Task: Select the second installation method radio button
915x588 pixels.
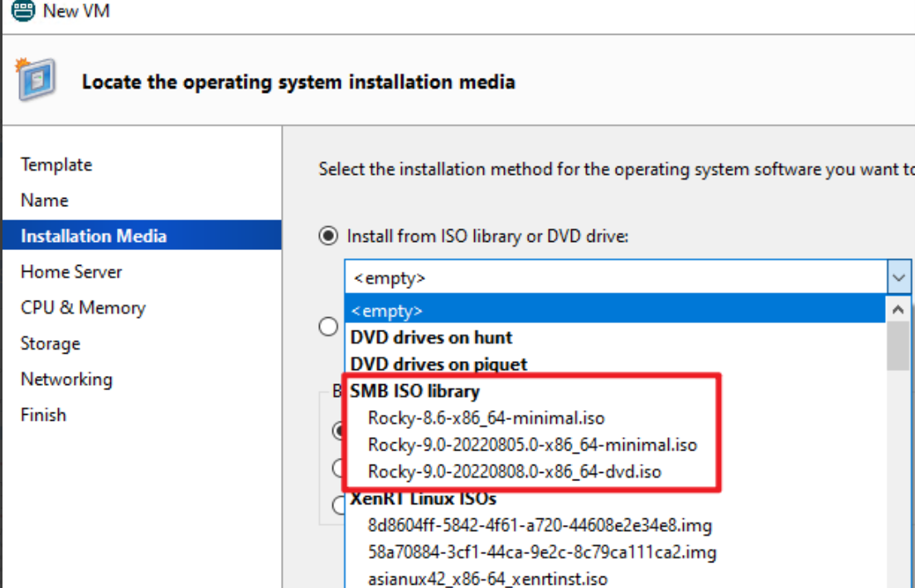Action: click(329, 327)
